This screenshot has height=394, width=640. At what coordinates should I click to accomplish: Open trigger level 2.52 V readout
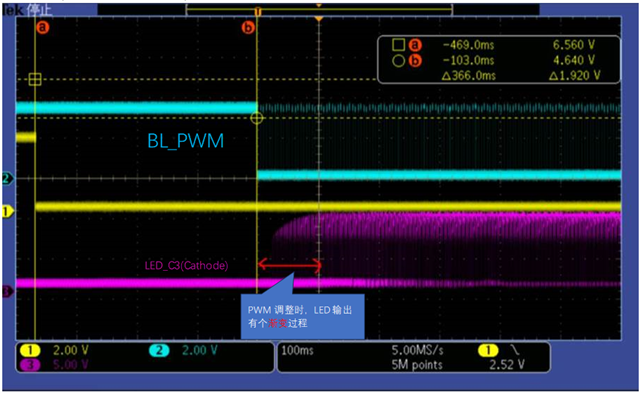[507, 365]
